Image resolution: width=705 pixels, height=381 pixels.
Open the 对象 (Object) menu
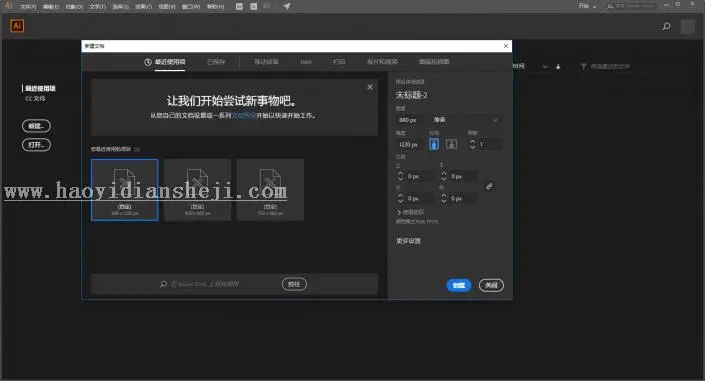(x=74, y=7)
